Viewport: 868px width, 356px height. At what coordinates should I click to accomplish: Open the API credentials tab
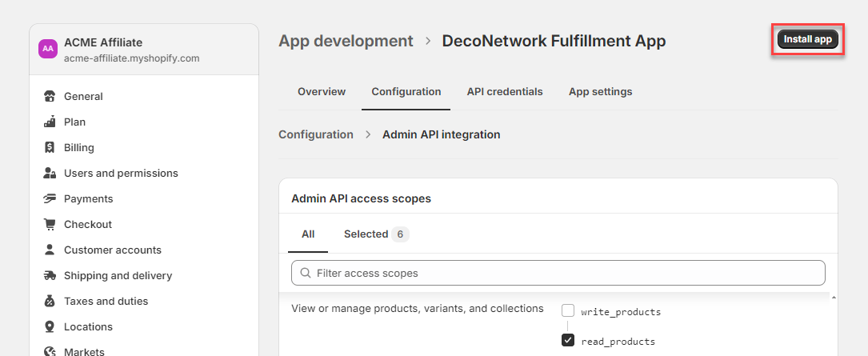coord(505,91)
